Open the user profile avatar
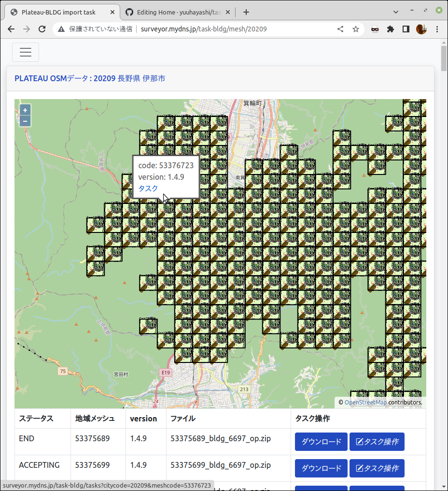This screenshot has width=448, height=491. [x=421, y=29]
